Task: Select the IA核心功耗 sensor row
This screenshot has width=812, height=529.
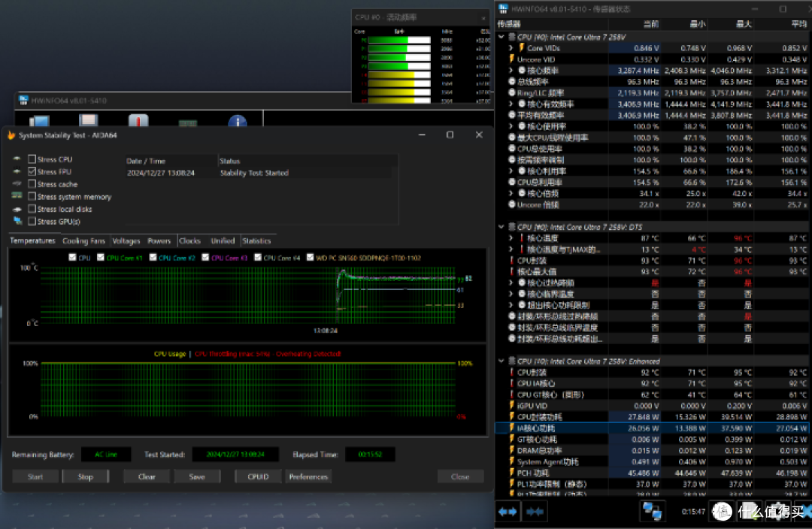Action: click(x=653, y=428)
